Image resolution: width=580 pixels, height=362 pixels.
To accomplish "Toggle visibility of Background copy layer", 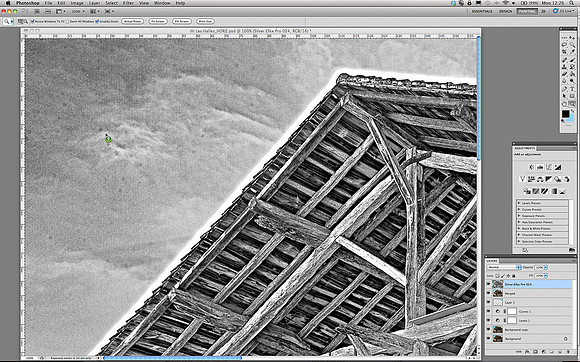I will tap(489, 329).
